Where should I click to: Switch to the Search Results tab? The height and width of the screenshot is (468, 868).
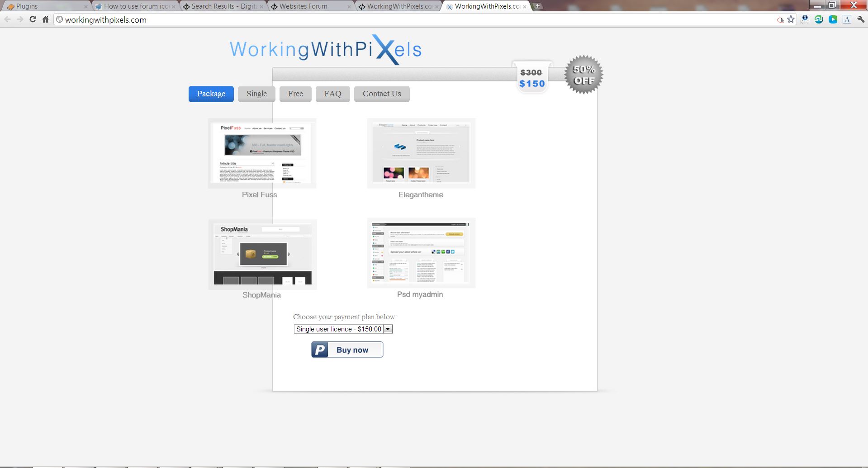[x=222, y=6]
